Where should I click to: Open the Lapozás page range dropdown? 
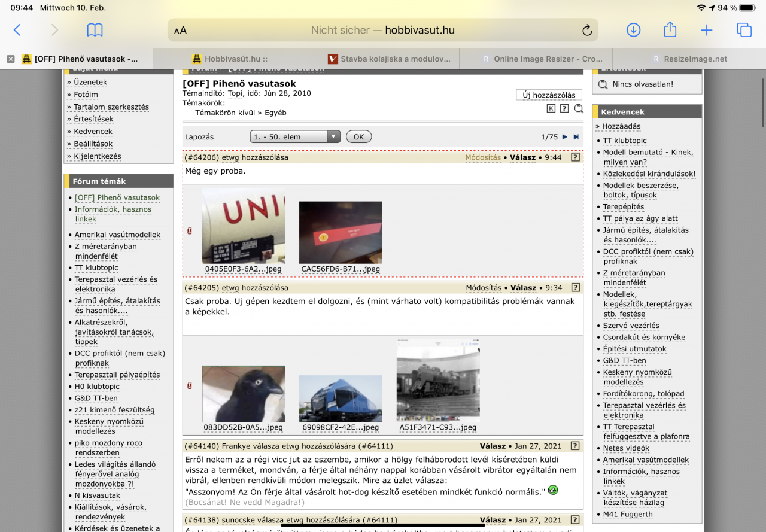click(295, 137)
